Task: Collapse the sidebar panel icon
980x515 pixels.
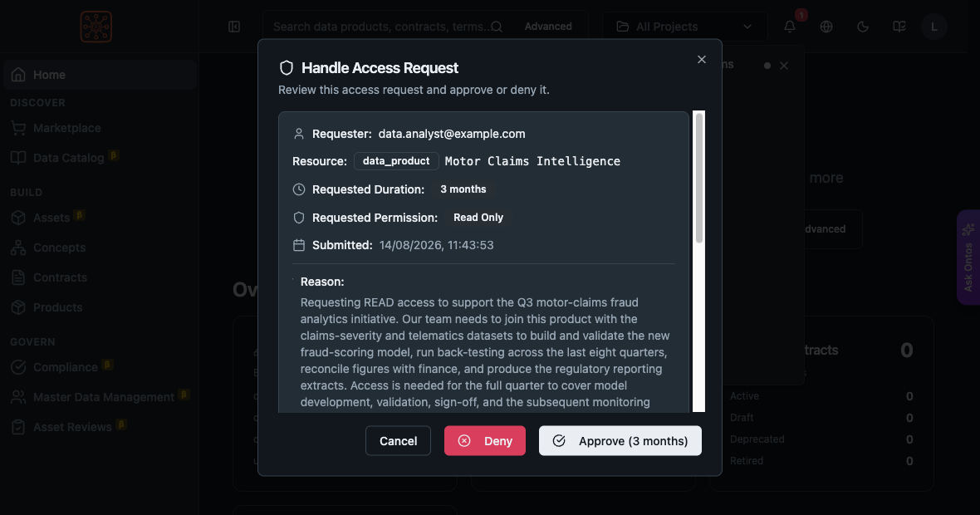Action: point(234,27)
